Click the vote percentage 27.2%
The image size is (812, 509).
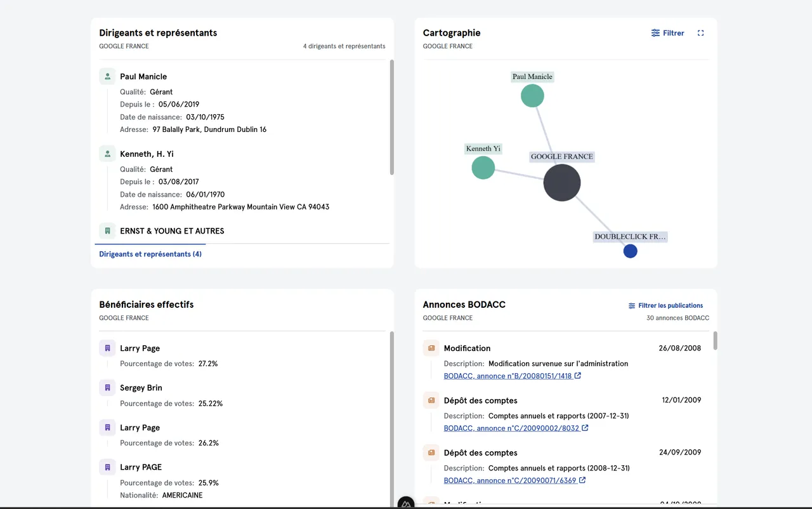pyautogui.click(x=208, y=364)
